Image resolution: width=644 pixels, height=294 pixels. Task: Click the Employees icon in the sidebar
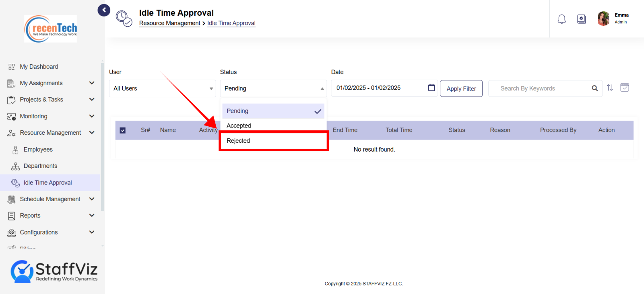coord(15,150)
